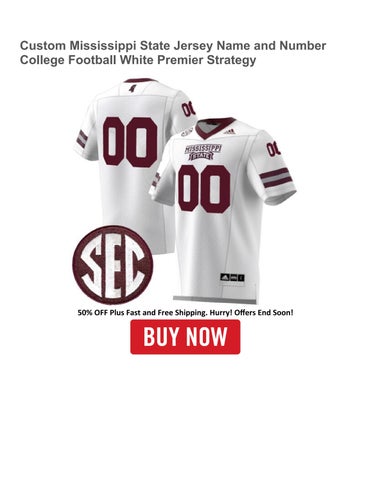Click the maroon stripes on front jersey sleeve
The width and height of the screenshot is (371, 480).
[276, 178]
